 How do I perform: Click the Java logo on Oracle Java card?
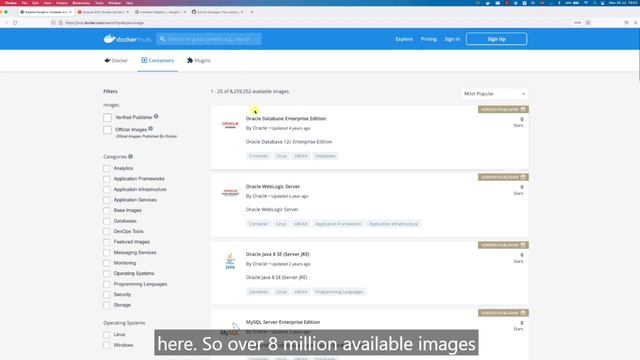click(230, 261)
